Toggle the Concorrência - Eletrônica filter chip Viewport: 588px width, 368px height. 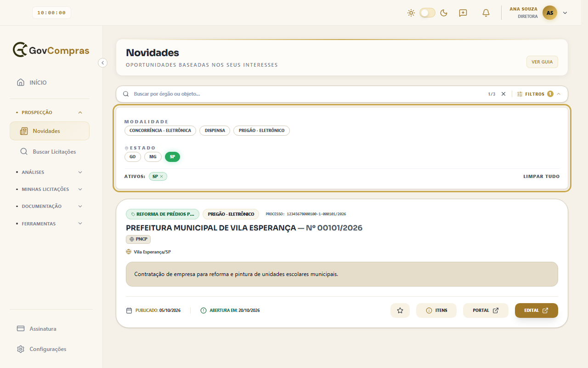click(160, 131)
